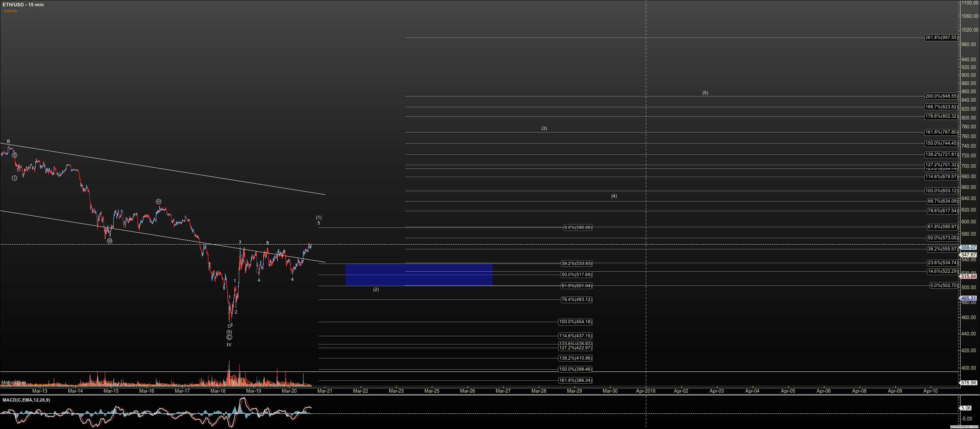
Task: Click the B wave label at upper channel
Action: coord(9,141)
